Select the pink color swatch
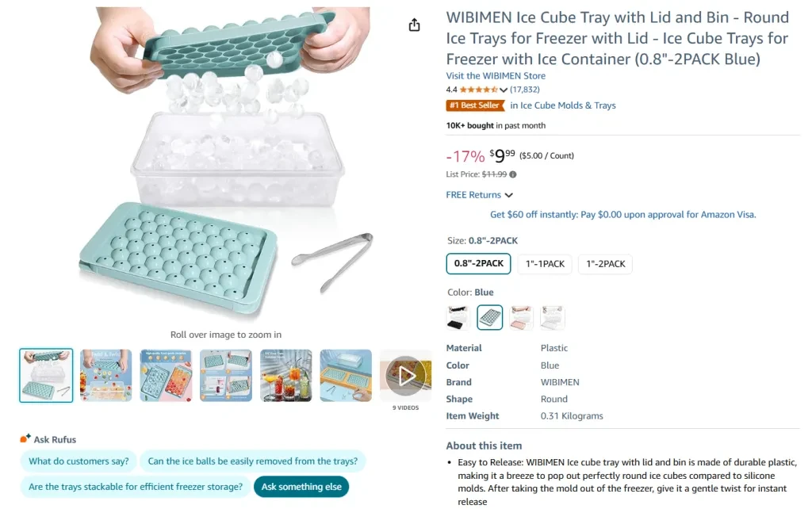Screen dimensions: 812x509 (x=521, y=317)
